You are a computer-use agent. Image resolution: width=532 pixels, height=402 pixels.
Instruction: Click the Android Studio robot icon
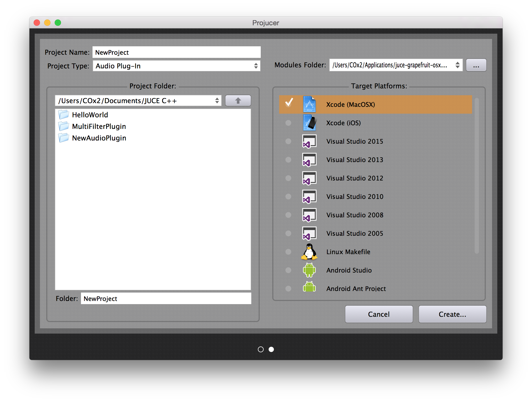(309, 270)
